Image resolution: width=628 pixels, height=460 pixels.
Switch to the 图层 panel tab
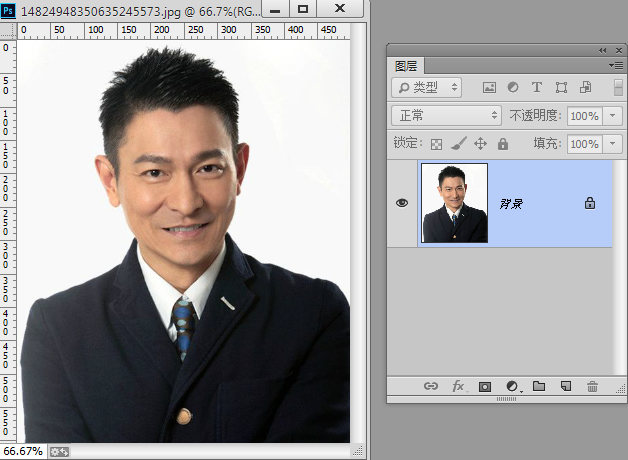[406, 66]
